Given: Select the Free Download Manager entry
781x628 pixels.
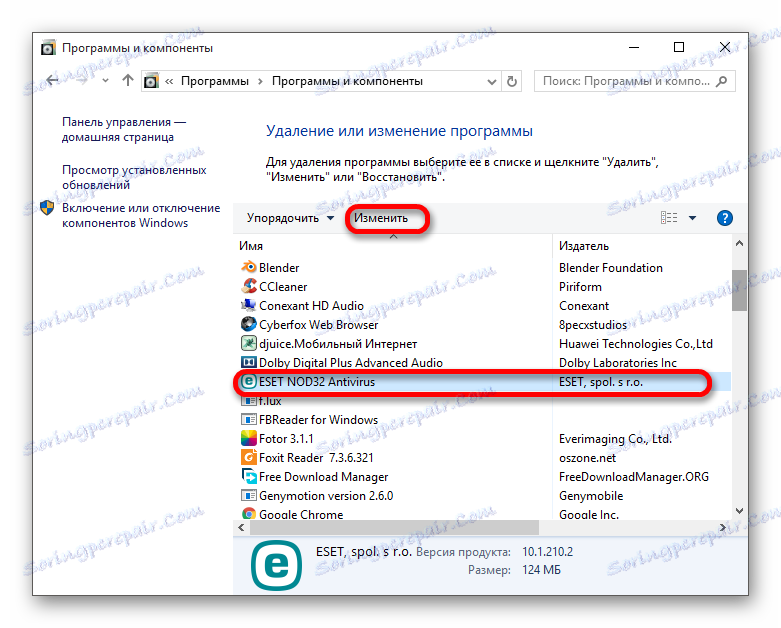Looking at the screenshot, I should (323, 477).
